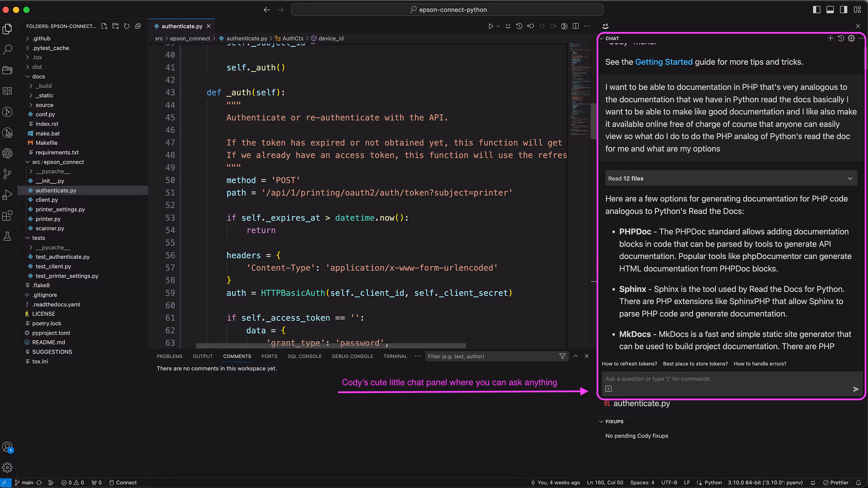This screenshot has height=488, width=868.
Task: Start a new Cody chat with plus icon
Action: click(830, 38)
